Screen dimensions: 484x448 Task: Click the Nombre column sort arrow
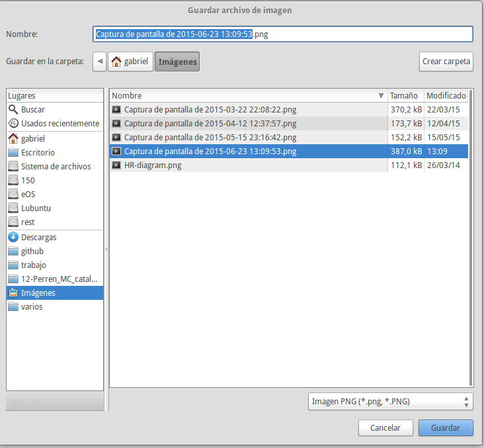381,96
